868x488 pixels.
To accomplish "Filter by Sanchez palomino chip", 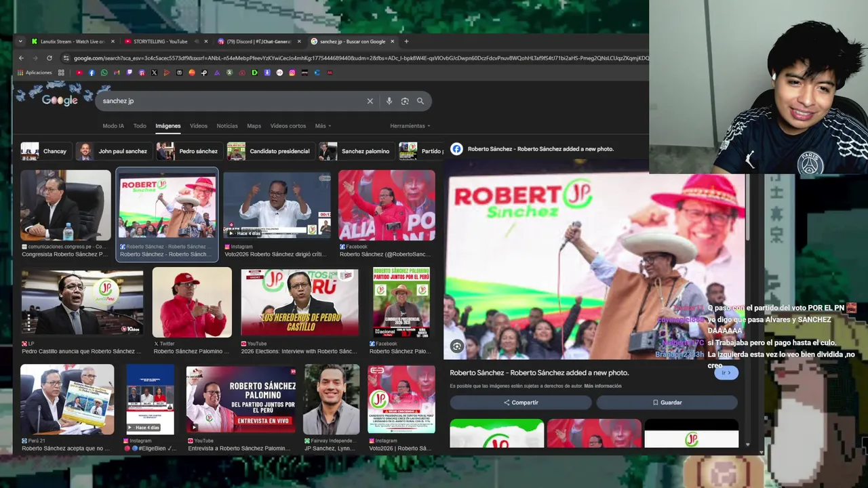I will click(357, 151).
